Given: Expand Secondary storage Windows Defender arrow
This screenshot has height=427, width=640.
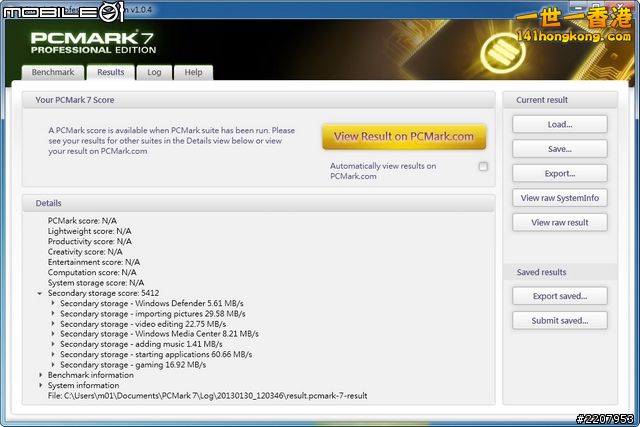Looking at the screenshot, I should [x=53, y=303].
